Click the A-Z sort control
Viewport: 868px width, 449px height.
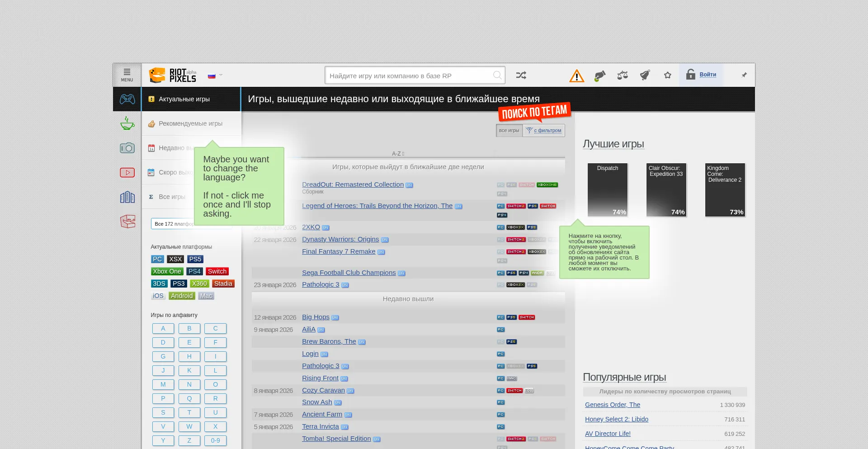[x=398, y=154]
